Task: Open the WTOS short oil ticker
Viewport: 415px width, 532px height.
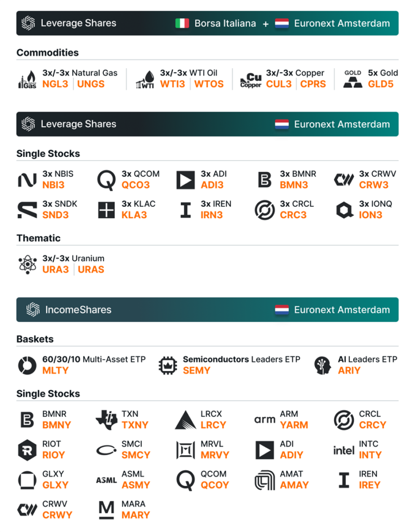Action: coord(209,84)
